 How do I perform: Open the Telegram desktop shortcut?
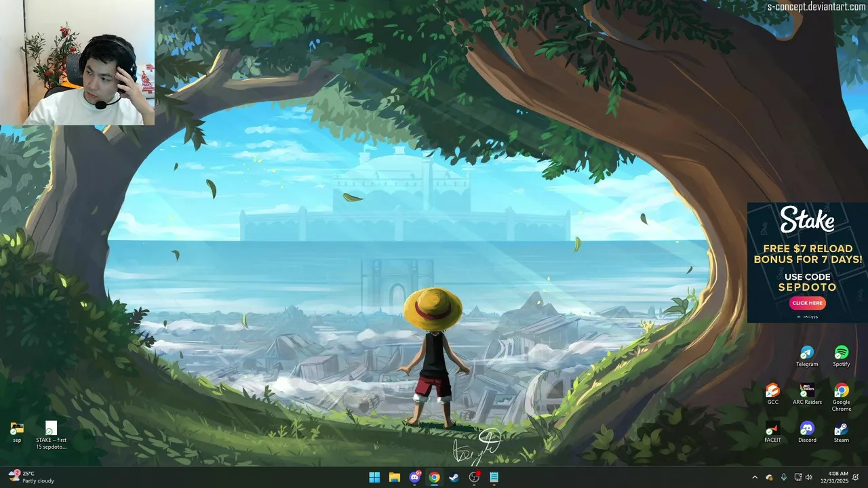[x=807, y=357]
